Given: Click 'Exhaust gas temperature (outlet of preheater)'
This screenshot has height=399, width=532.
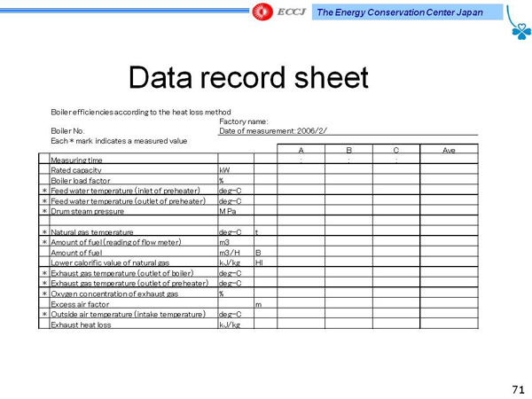Looking at the screenshot, I should (129, 284).
